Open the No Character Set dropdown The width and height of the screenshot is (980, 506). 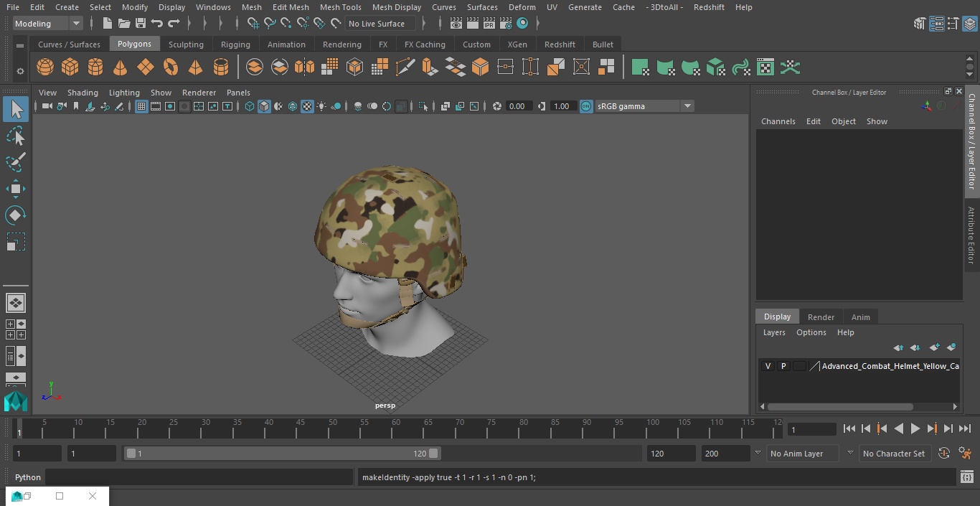tap(894, 454)
